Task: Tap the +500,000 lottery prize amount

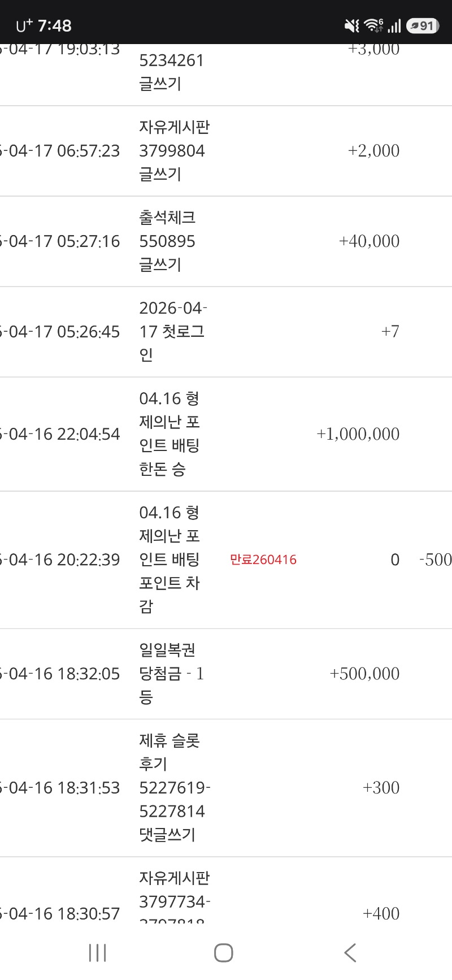Action: click(364, 674)
